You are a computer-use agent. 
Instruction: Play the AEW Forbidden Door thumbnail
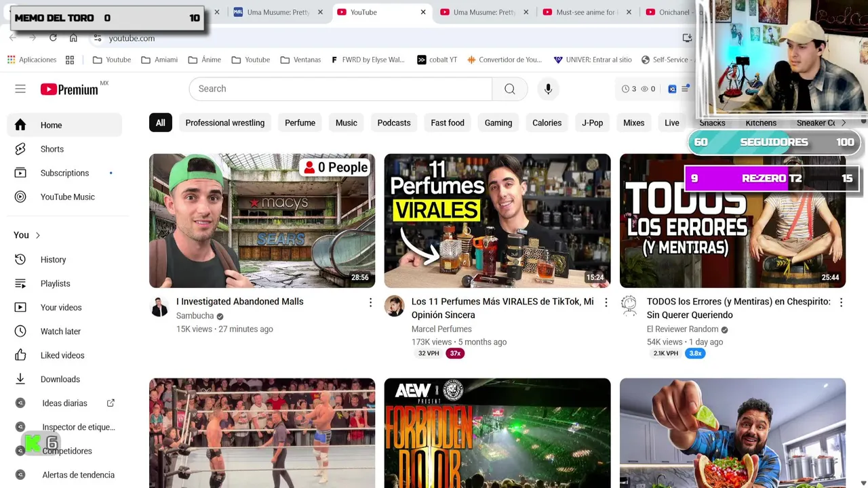(497, 433)
